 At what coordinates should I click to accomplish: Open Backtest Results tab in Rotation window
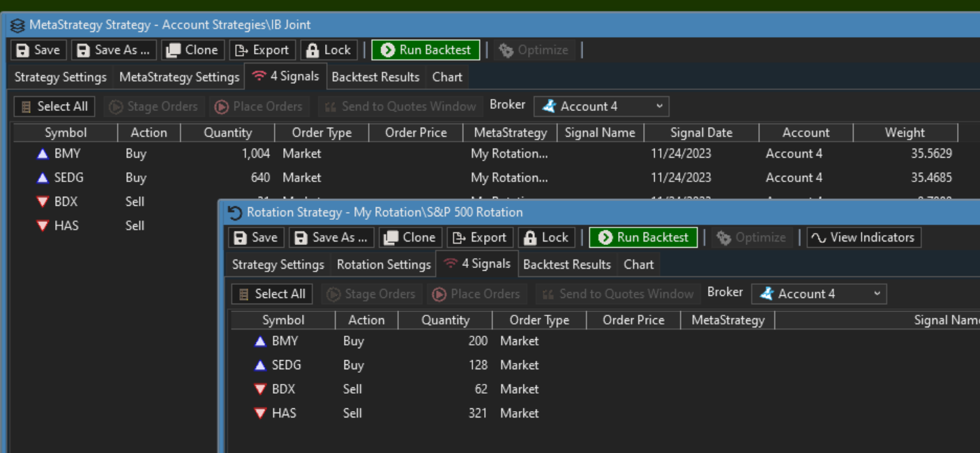point(566,265)
